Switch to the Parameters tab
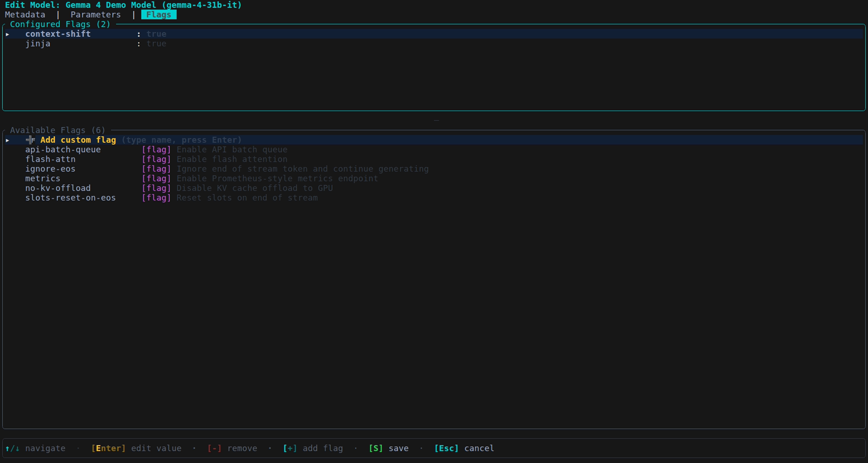 (x=95, y=14)
